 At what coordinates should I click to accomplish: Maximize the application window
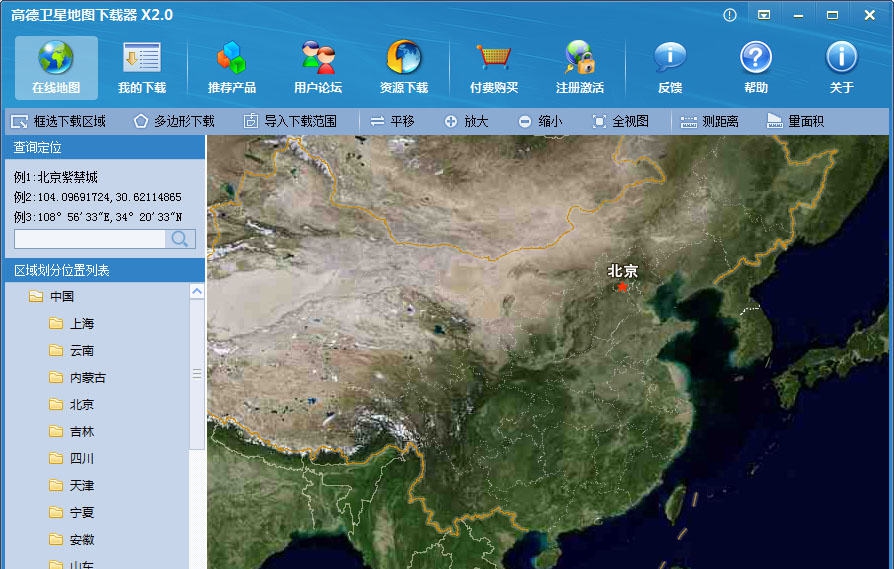[832, 15]
